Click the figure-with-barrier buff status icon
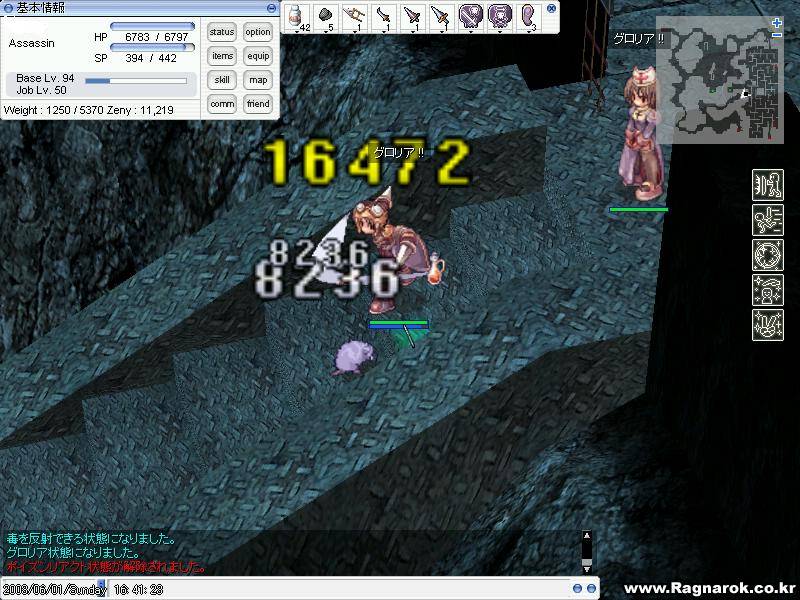 [x=768, y=185]
